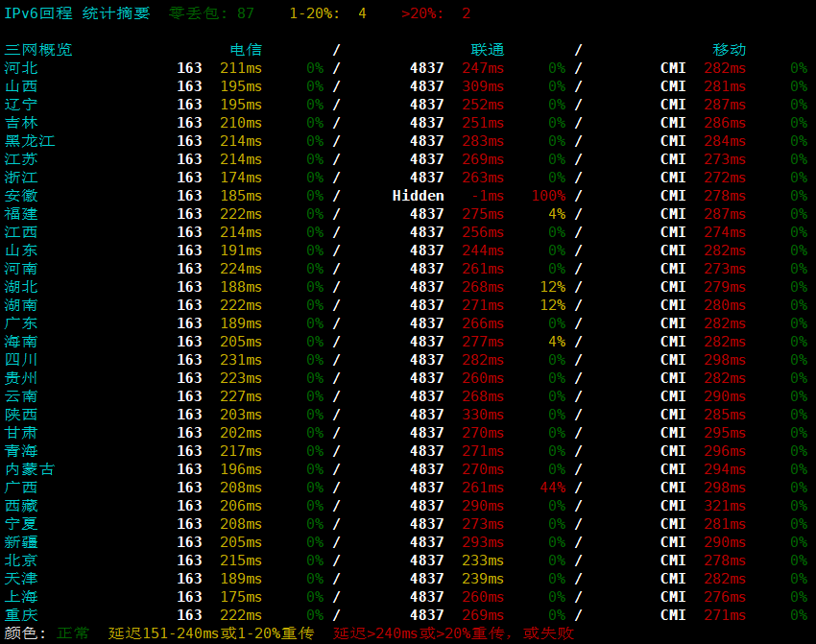
Task: Click the 4% loss value in 海南 row
Action: (557, 342)
